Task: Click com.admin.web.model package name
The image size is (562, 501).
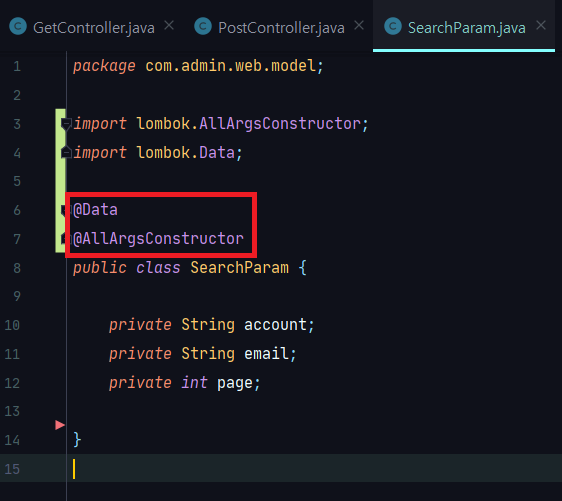Action: (230, 66)
